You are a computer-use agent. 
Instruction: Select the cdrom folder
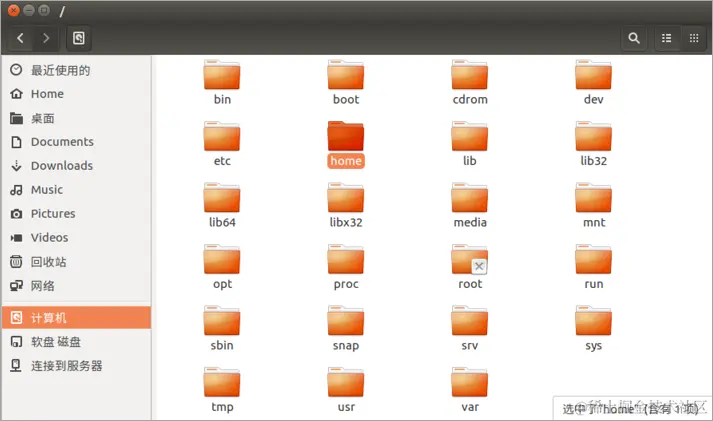(470, 82)
